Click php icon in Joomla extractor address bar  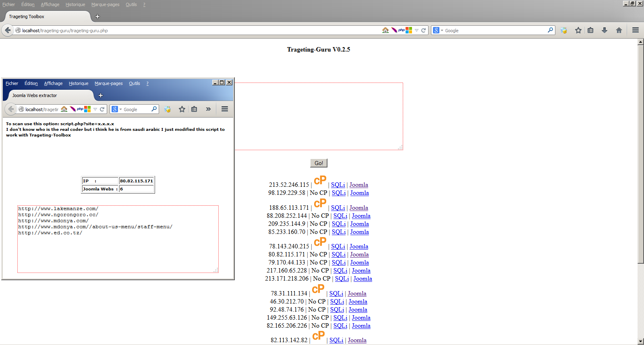point(80,109)
